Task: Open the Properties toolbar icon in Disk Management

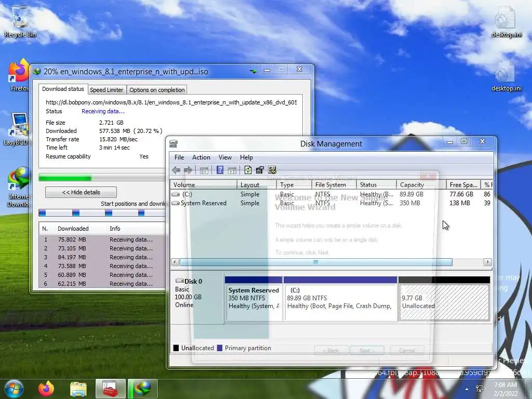Action: (x=260, y=170)
